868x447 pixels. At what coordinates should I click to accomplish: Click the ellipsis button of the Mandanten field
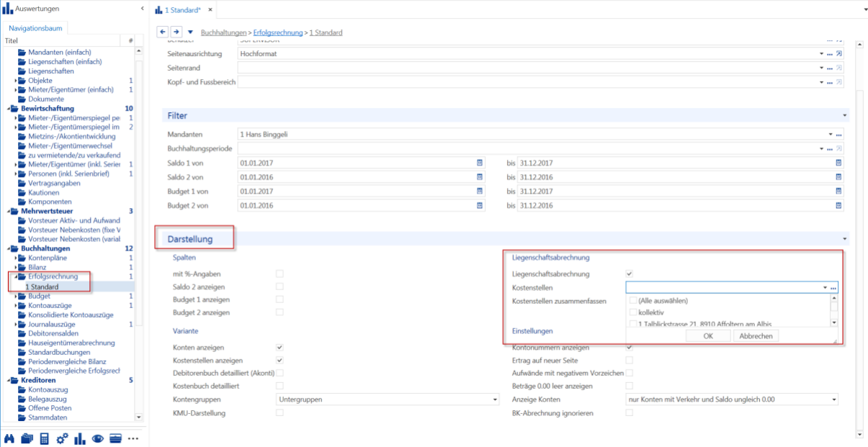(x=838, y=135)
